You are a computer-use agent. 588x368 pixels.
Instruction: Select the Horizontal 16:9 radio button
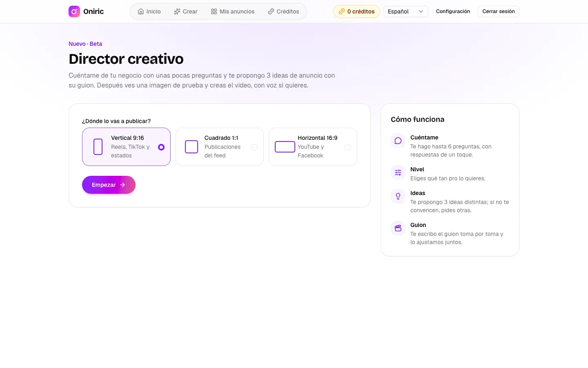[348, 147]
